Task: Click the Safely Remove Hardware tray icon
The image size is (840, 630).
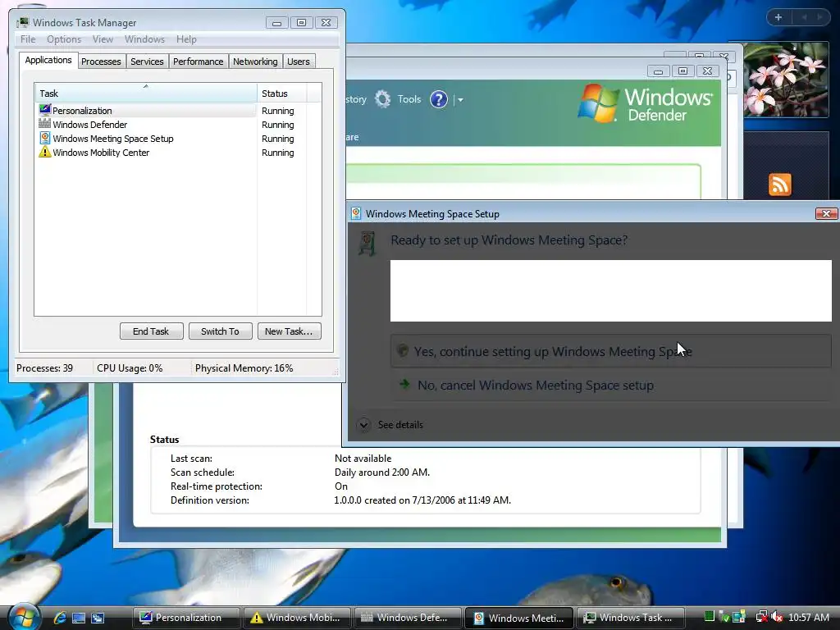Action: tap(724, 617)
